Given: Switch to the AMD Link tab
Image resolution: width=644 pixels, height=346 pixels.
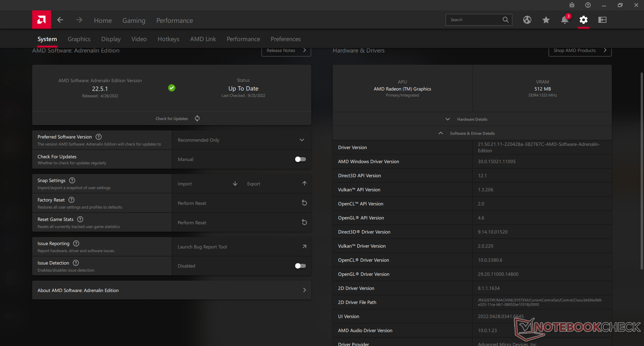Looking at the screenshot, I should 203,39.
